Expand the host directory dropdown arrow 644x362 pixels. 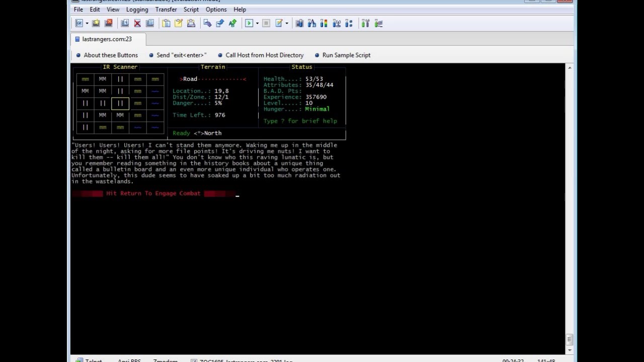pyautogui.click(x=87, y=23)
